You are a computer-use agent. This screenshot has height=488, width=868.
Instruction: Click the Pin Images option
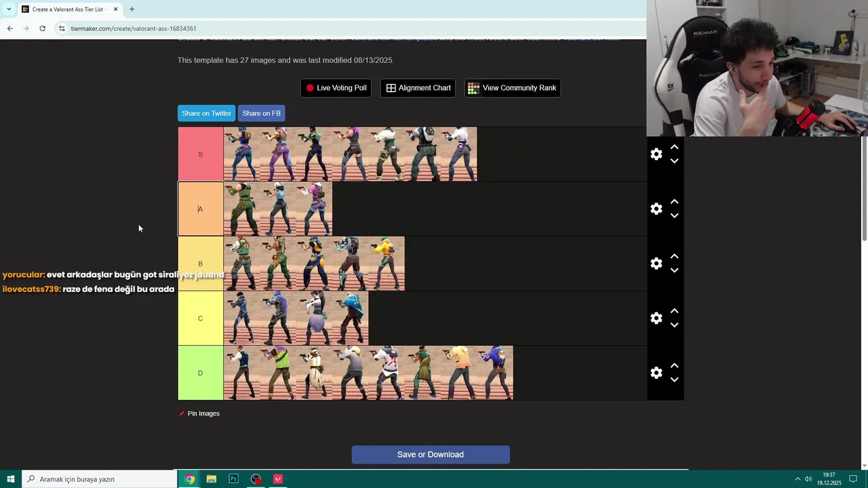point(199,413)
